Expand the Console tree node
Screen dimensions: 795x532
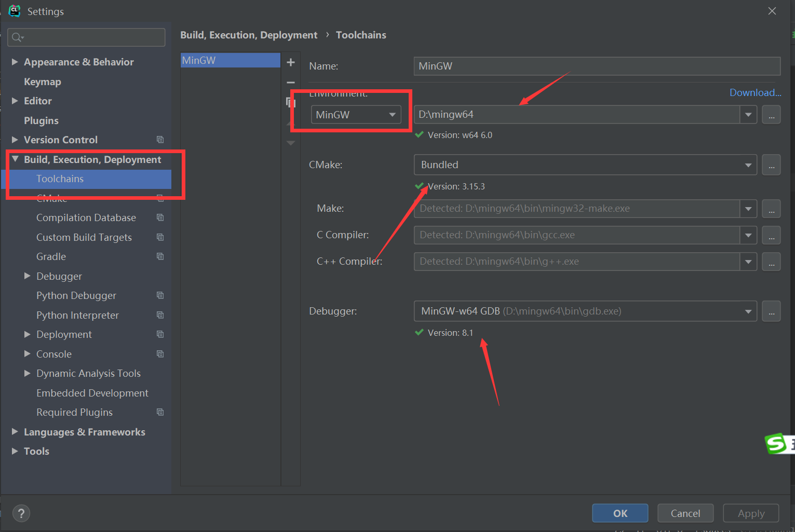click(x=28, y=354)
